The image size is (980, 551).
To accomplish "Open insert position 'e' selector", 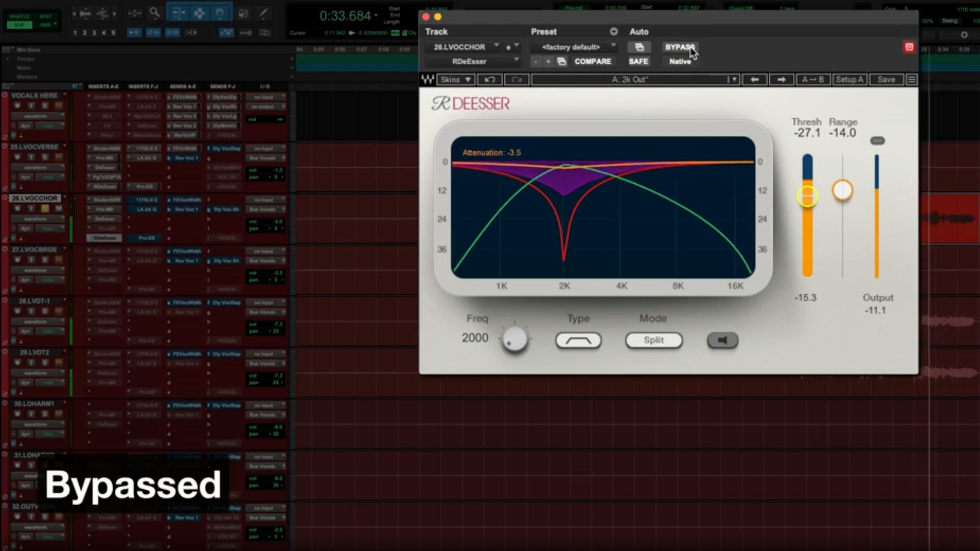I will click(512, 47).
